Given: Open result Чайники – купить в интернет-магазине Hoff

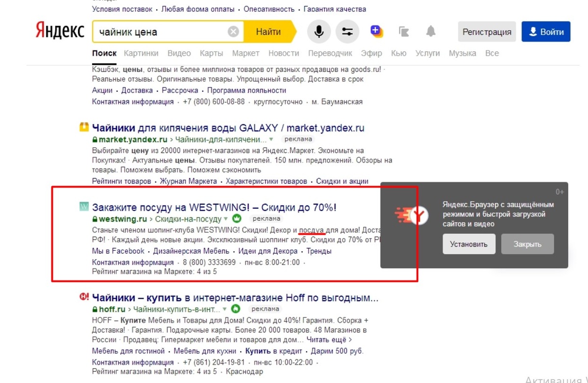Looking at the screenshot, I should [235, 297].
